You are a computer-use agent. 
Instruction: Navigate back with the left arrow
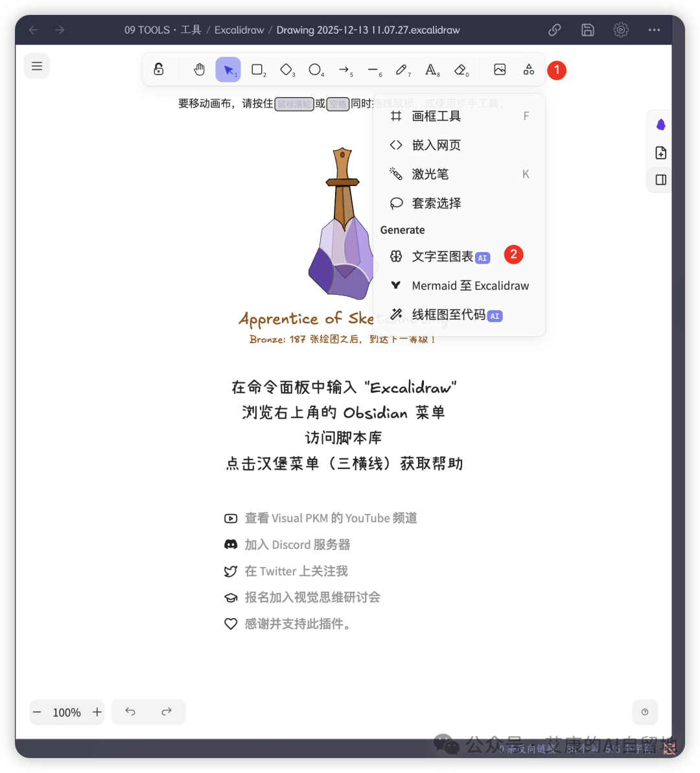click(x=33, y=30)
